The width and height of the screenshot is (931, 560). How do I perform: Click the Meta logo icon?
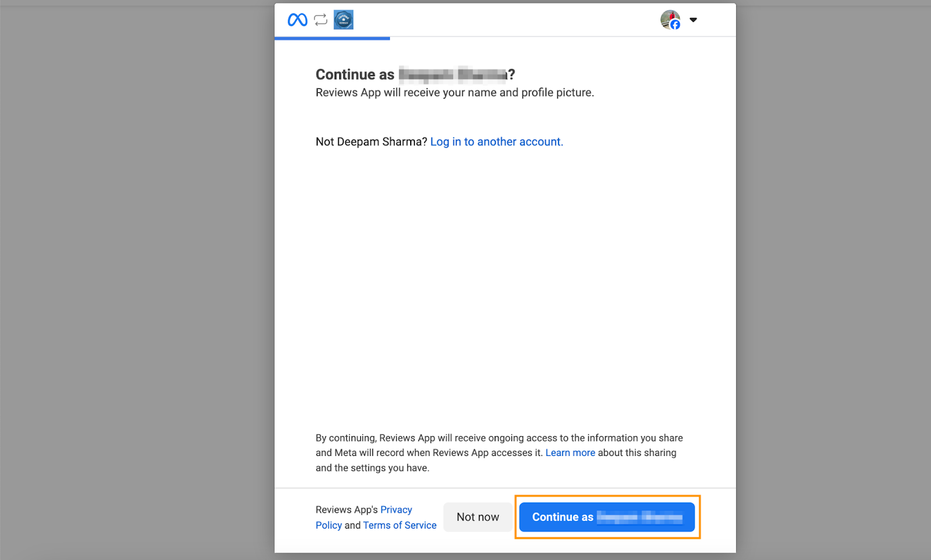click(297, 20)
